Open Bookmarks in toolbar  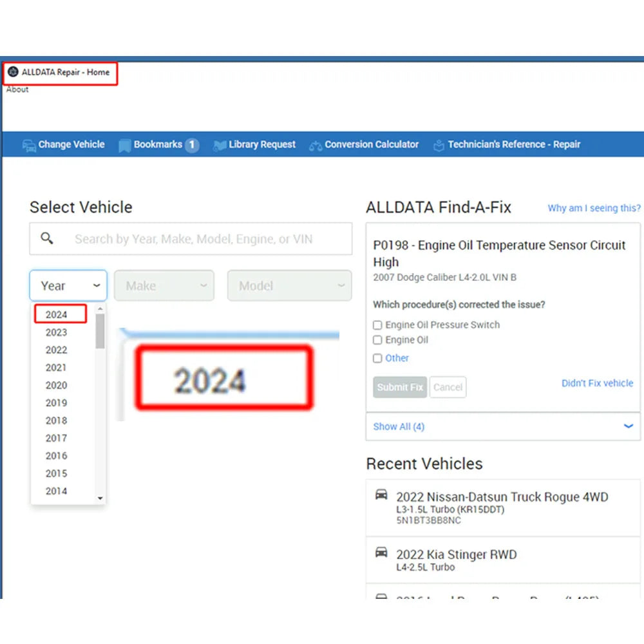pyautogui.click(x=158, y=144)
